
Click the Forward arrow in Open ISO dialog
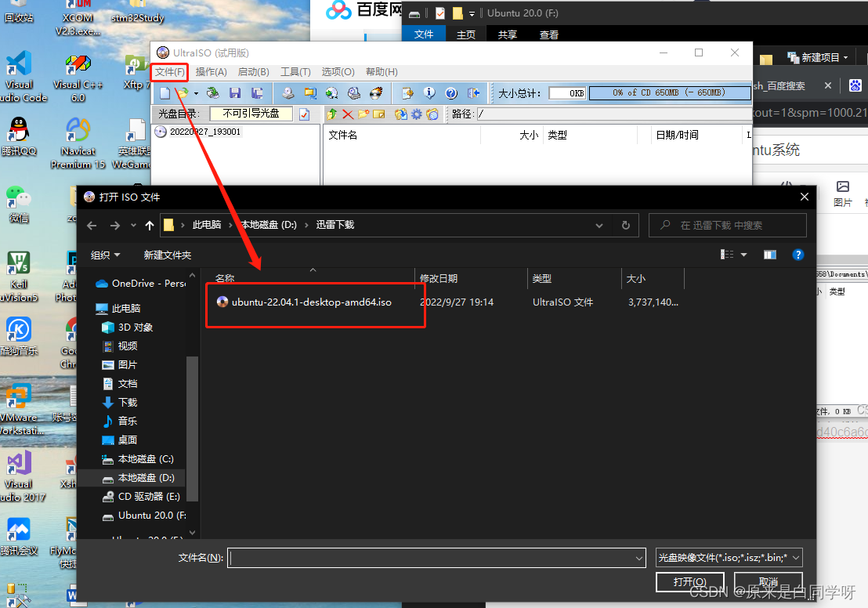(x=115, y=226)
